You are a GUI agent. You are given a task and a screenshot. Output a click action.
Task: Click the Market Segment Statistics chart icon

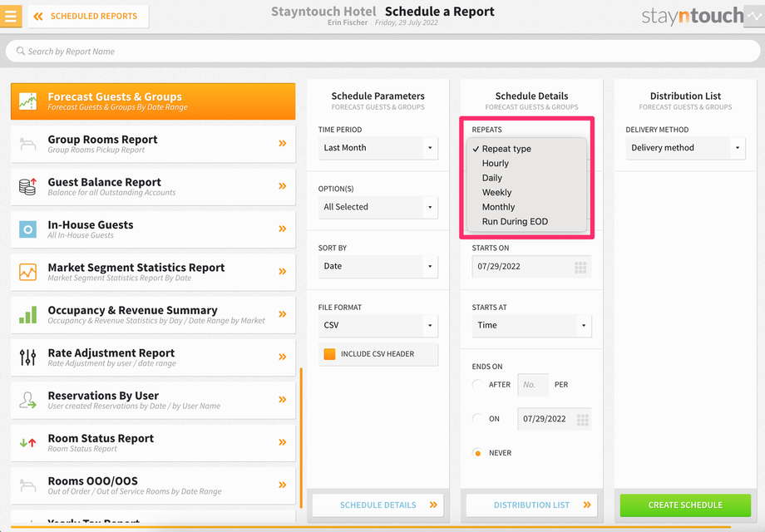pos(27,272)
